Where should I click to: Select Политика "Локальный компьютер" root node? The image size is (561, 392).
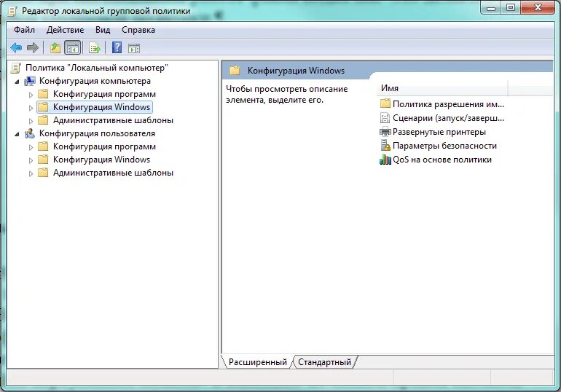pyautogui.click(x=97, y=68)
